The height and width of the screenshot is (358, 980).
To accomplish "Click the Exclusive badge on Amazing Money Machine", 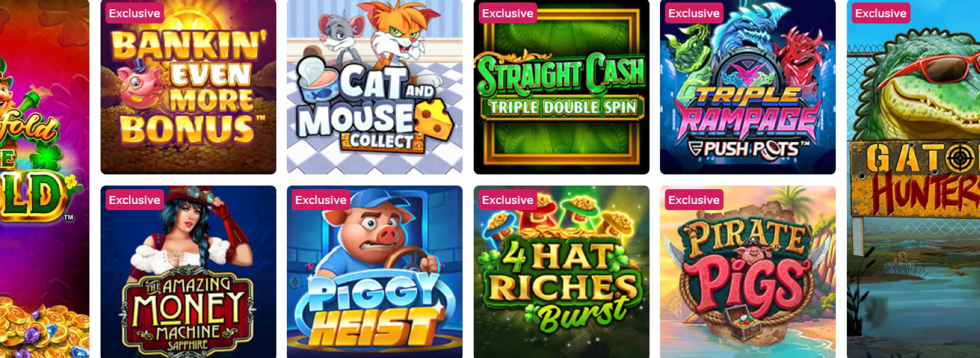I will [x=135, y=200].
